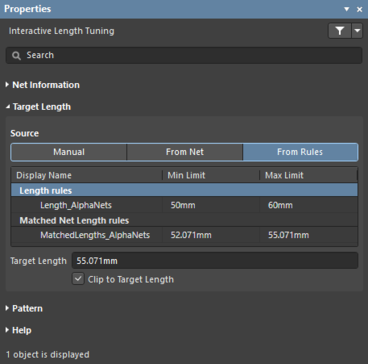Click into the Search field
The image size is (368, 364).
pyautogui.click(x=184, y=55)
